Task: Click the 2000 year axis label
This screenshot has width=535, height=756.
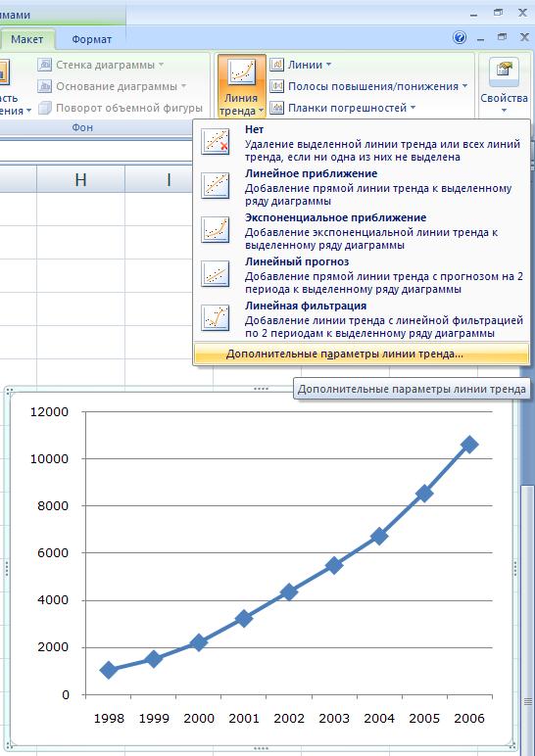Action: [x=199, y=719]
